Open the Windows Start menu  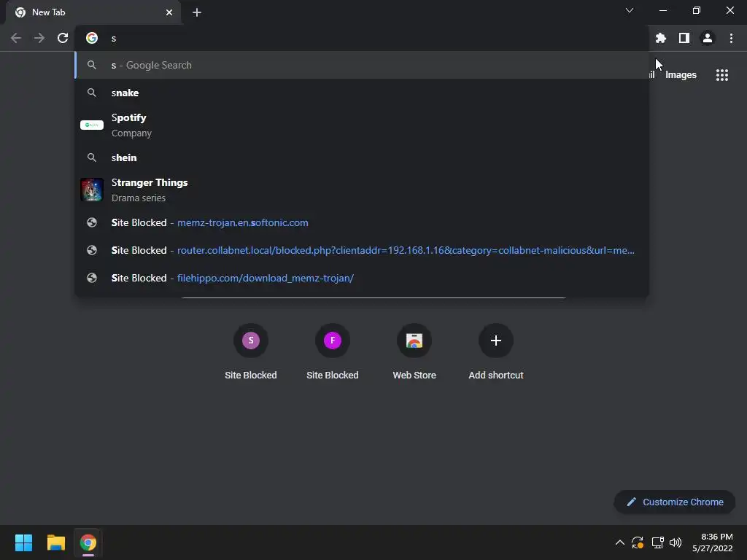point(23,542)
